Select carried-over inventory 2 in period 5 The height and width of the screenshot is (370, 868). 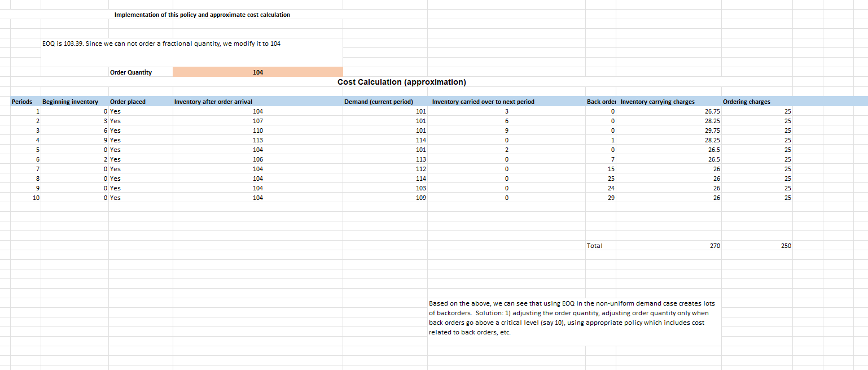(506, 150)
